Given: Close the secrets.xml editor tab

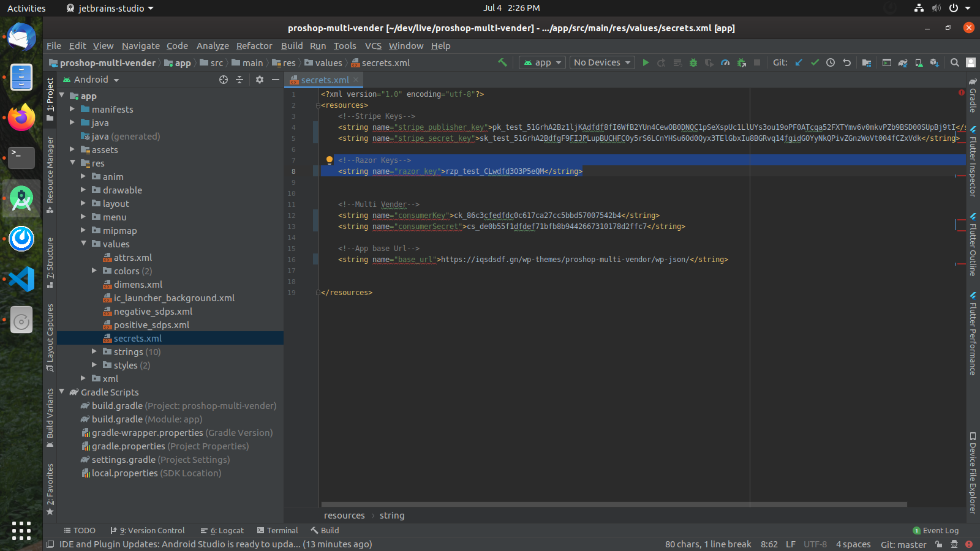Looking at the screenshot, I should tap(356, 80).
